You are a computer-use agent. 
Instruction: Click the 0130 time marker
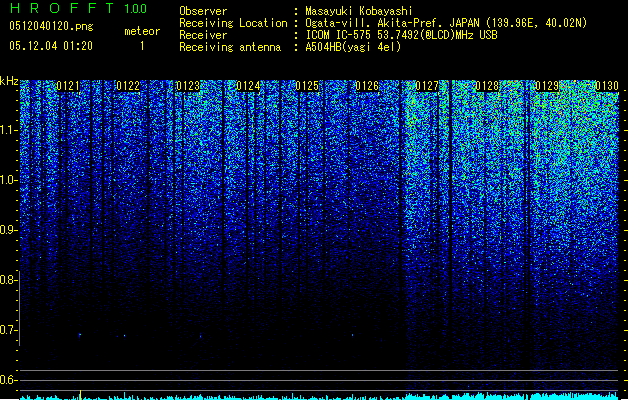click(607, 86)
